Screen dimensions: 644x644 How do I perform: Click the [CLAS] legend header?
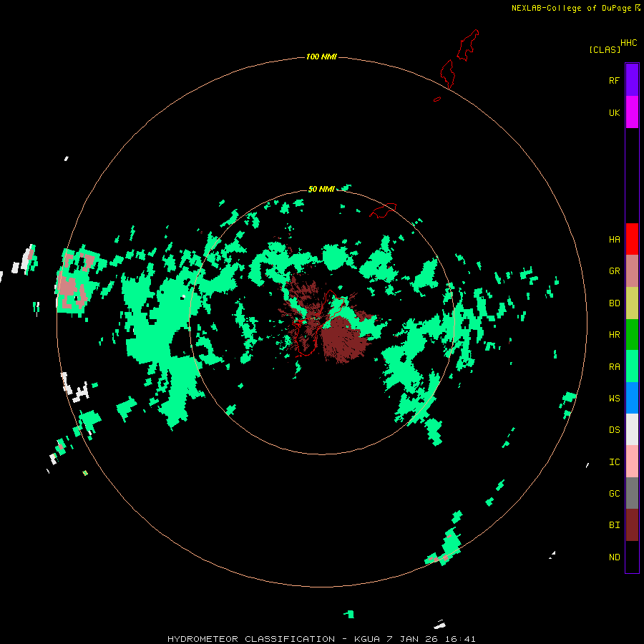[605, 49]
